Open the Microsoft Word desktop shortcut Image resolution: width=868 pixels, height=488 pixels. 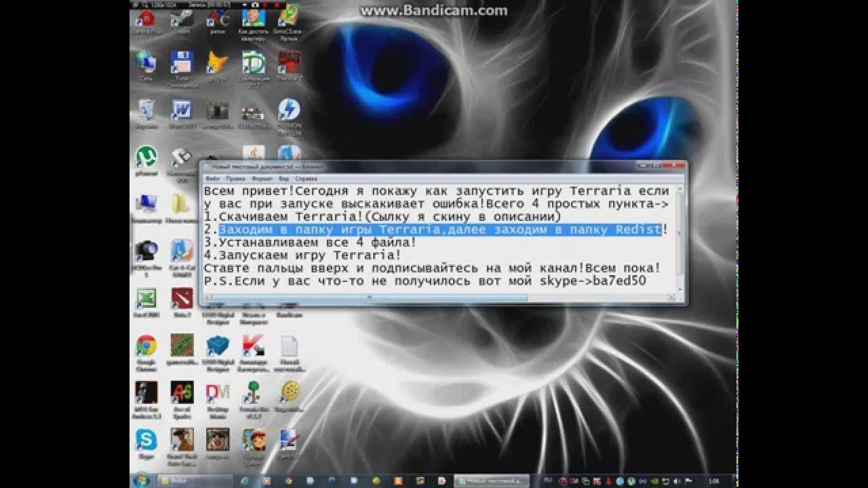181,110
